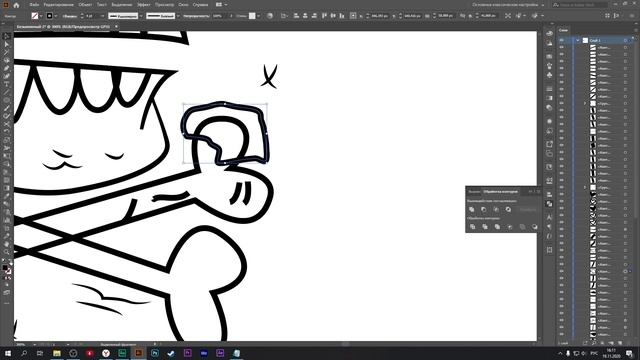The width and height of the screenshot is (640, 360).
Task: Click Crop in the Pathfinder panel
Action: tap(510, 227)
